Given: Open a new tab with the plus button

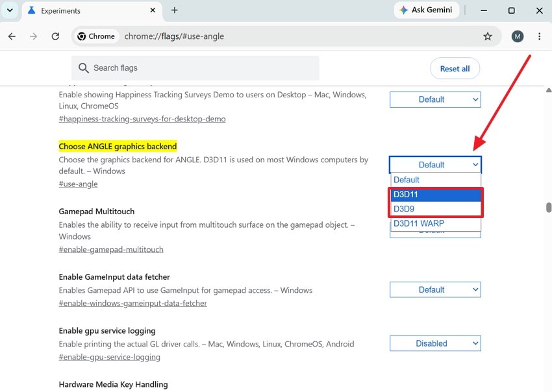Looking at the screenshot, I should coord(174,10).
